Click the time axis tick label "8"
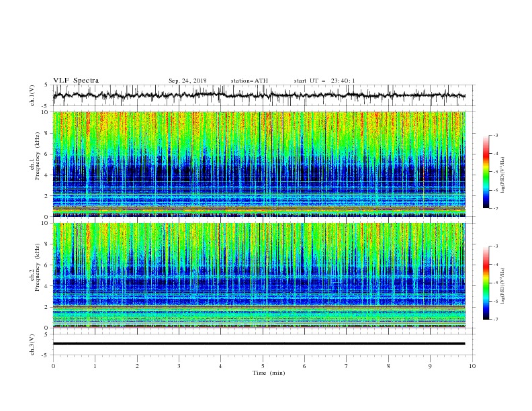 click(x=388, y=366)
